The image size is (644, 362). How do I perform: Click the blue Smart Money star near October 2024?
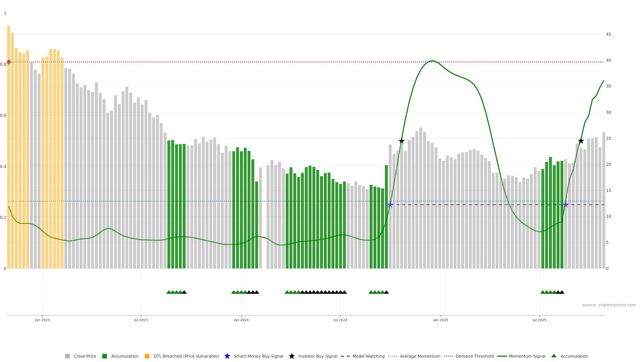click(x=390, y=205)
